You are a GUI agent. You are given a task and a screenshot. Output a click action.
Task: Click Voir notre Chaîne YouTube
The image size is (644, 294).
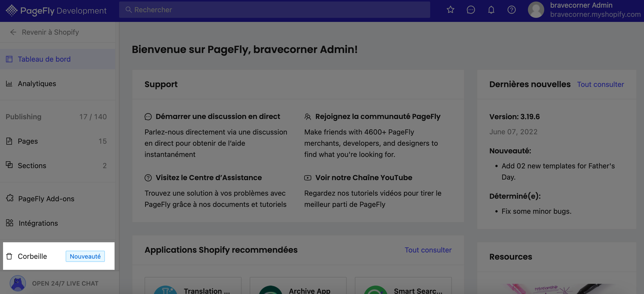coord(364,178)
